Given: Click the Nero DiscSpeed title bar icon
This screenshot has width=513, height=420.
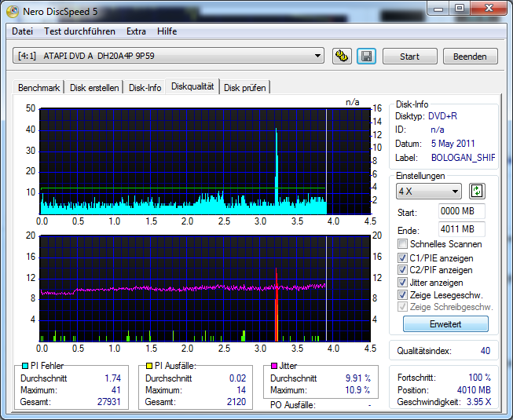Looking at the screenshot, I should (x=13, y=12).
